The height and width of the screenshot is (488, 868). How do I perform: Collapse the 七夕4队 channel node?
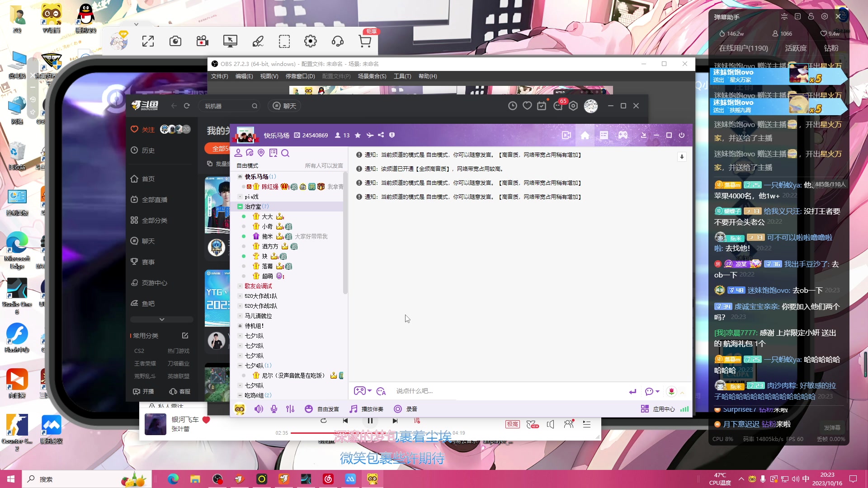240,366
